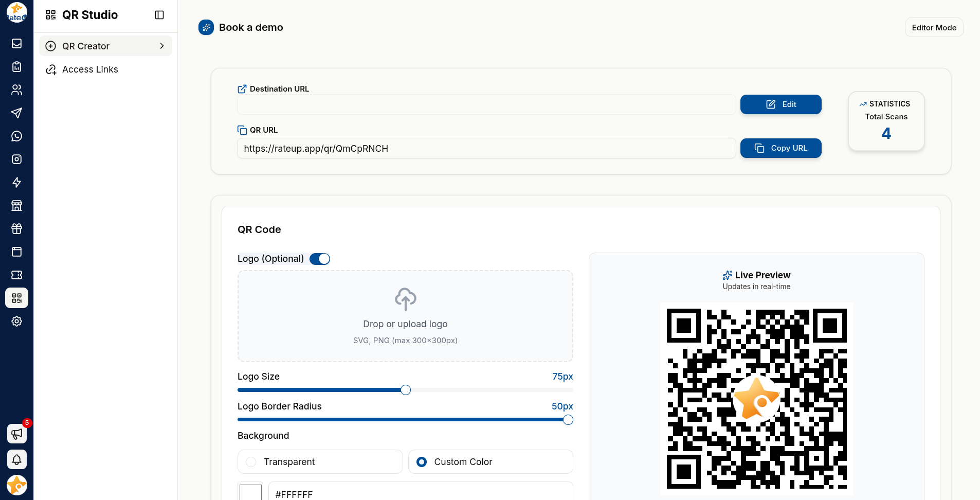
Task: Click the QR Studio grid icon
Action: [50, 15]
